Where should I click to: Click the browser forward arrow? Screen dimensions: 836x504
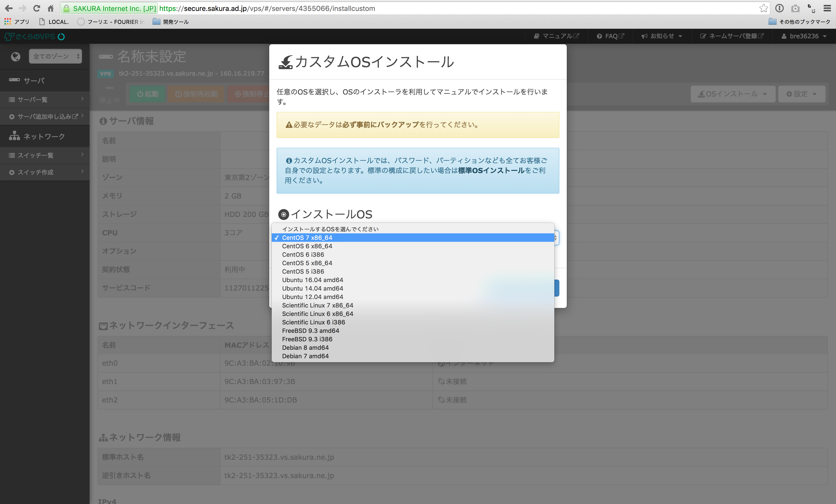22,8
